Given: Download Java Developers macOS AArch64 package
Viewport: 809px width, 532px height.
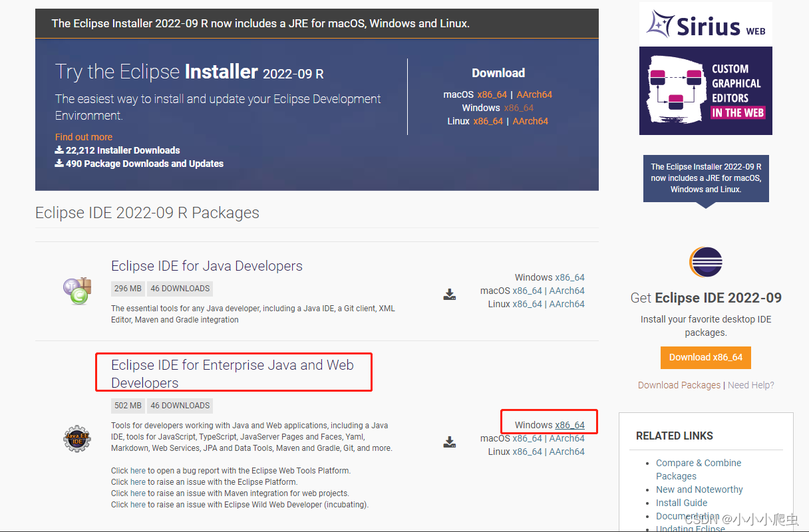Looking at the screenshot, I should point(567,291).
